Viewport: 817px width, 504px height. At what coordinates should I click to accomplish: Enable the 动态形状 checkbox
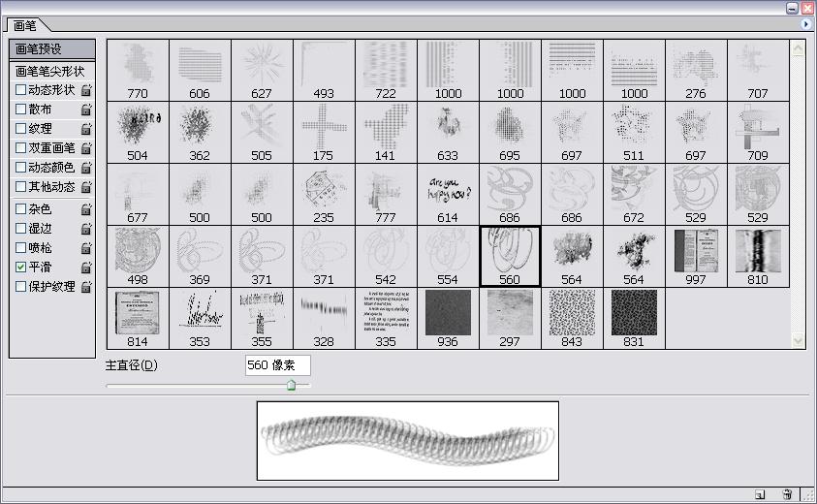(x=21, y=89)
